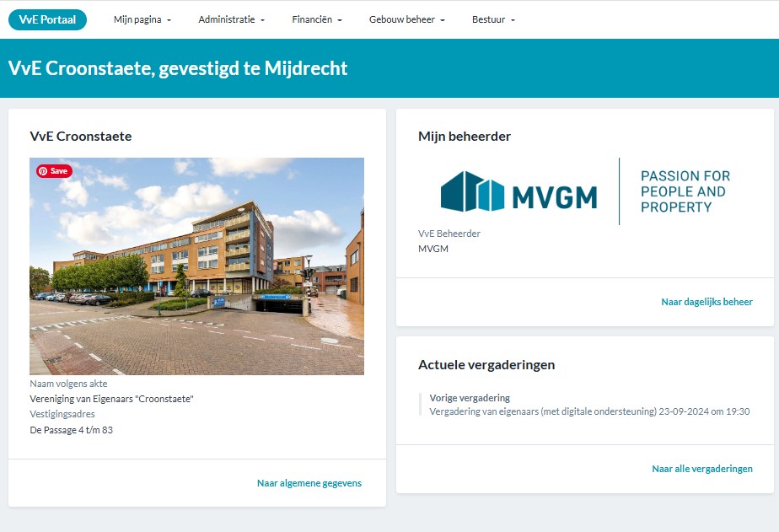Click the MVGM building logo icon
Screen dimensions: 779x532
pos(472,191)
